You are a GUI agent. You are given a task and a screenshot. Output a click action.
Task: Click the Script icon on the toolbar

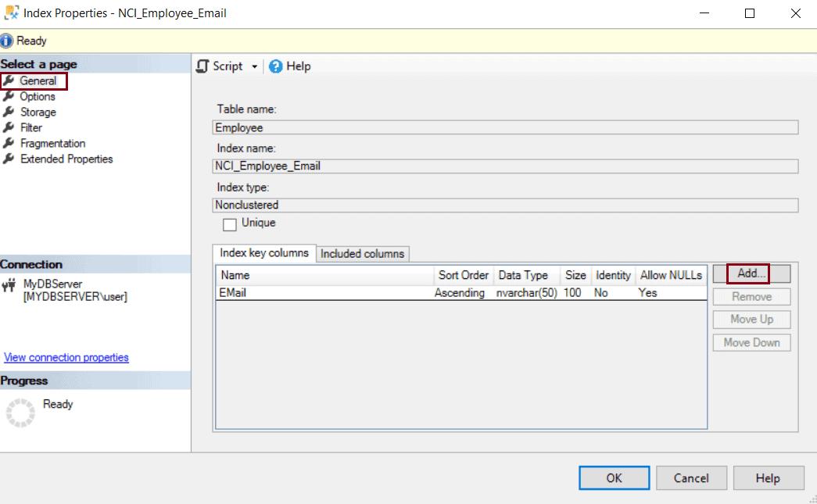(204, 66)
